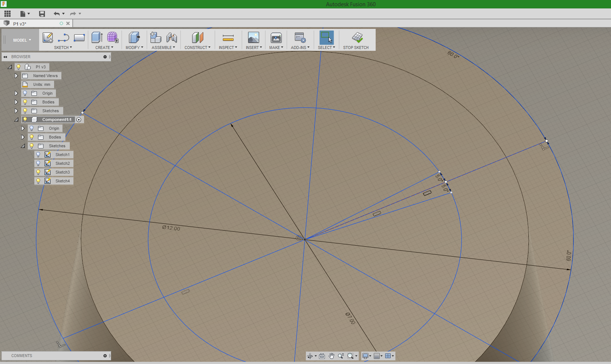Activate Component1:1 radio button
611x364 pixels.
79,120
